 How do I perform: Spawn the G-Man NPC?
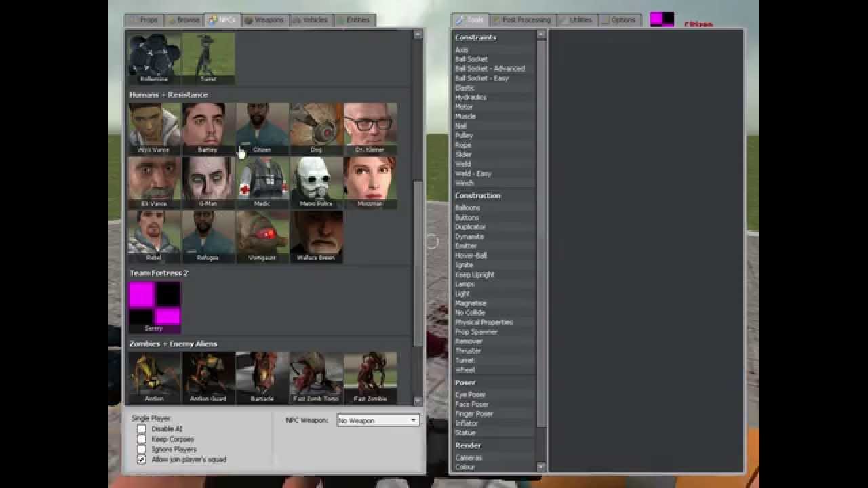click(x=208, y=183)
